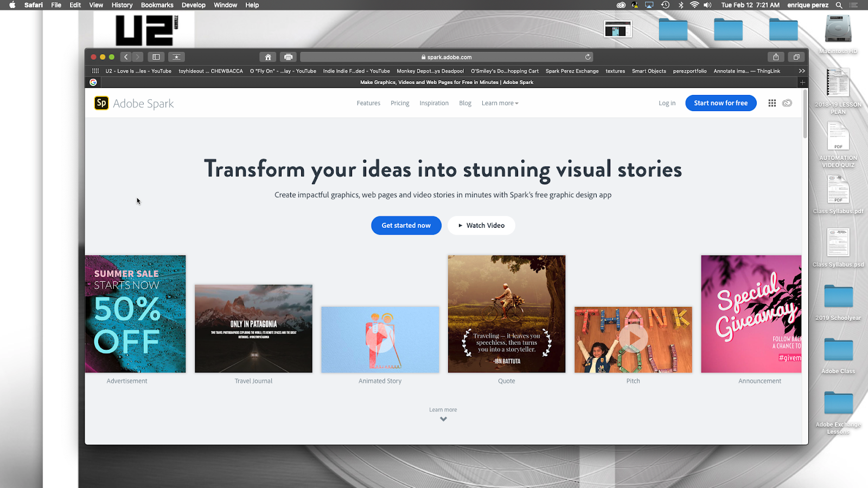Click the Watch Video button
This screenshot has width=868, height=488.
[x=481, y=226]
